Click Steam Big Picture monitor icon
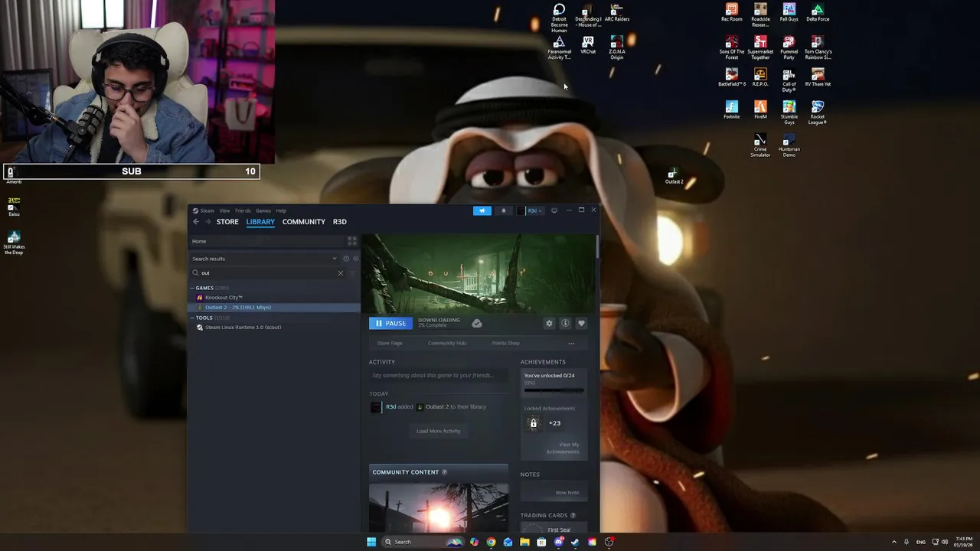 554,210
